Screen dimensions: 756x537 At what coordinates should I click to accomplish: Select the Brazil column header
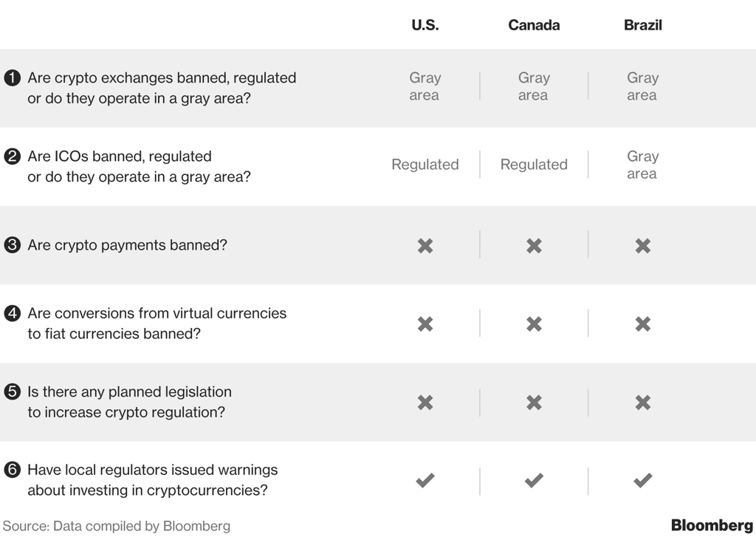[643, 25]
